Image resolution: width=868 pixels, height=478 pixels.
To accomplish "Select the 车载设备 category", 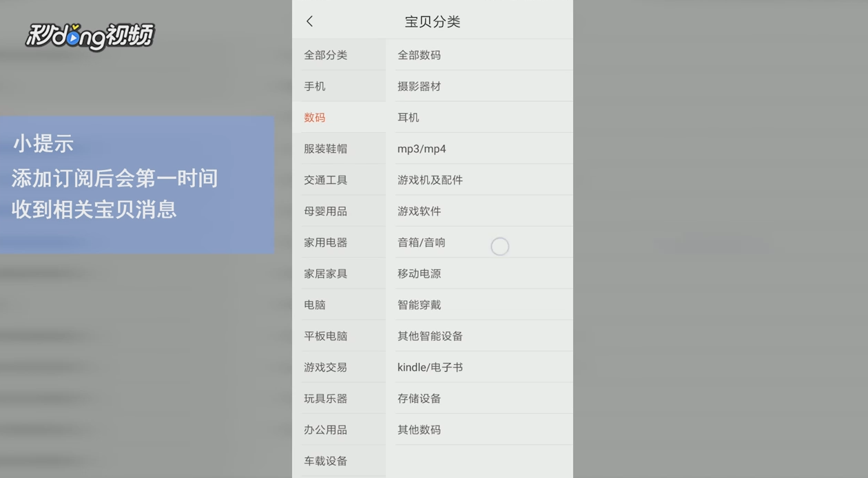I will [324, 460].
